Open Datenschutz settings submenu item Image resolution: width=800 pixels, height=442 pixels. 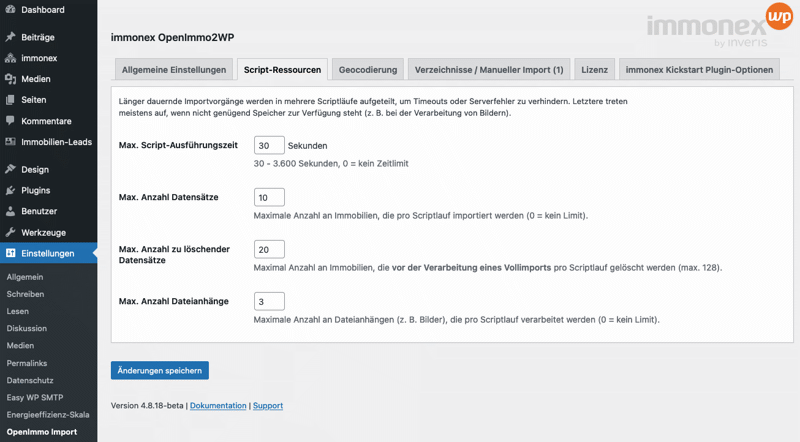(30, 380)
